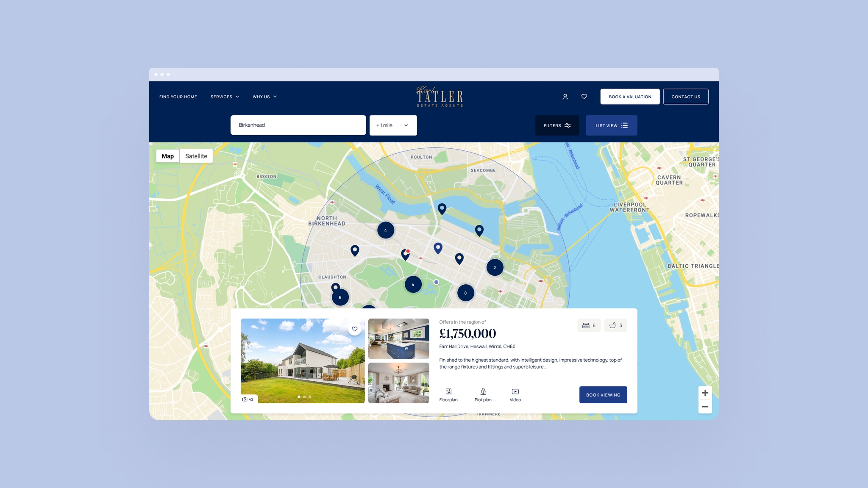This screenshot has height=488, width=868.
Task: Expand the Services menu
Action: pyautogui.click(x=224, y=97)
